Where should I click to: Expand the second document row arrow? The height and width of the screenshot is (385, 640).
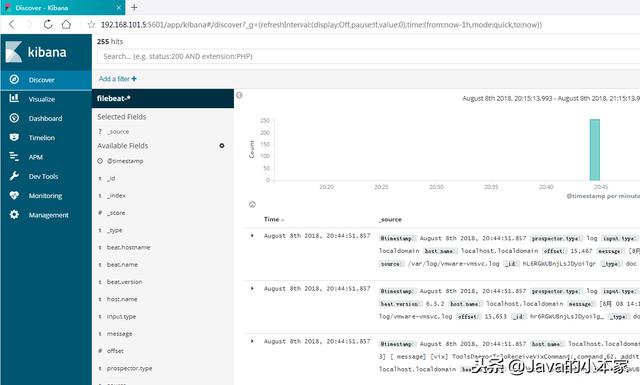click(x=252, y=288)
